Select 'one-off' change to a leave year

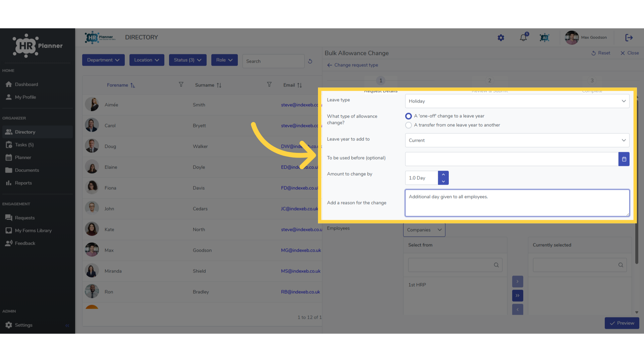[x=408, y=116]
